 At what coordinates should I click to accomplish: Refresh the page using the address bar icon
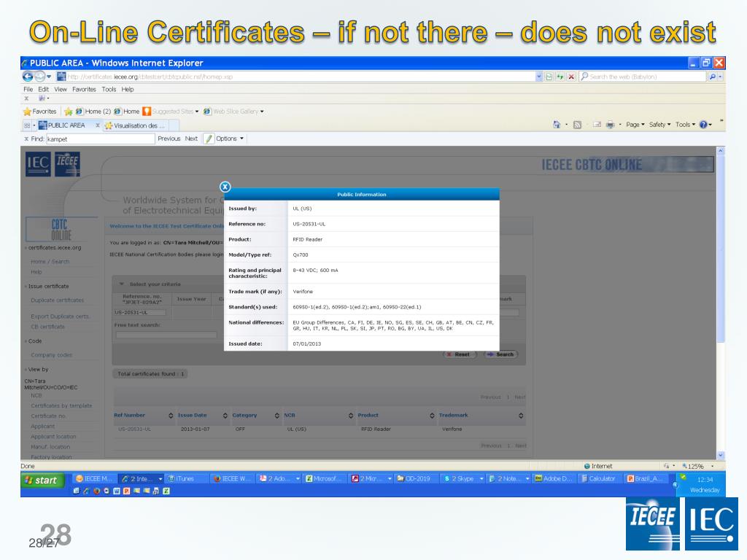click(560, 76)
